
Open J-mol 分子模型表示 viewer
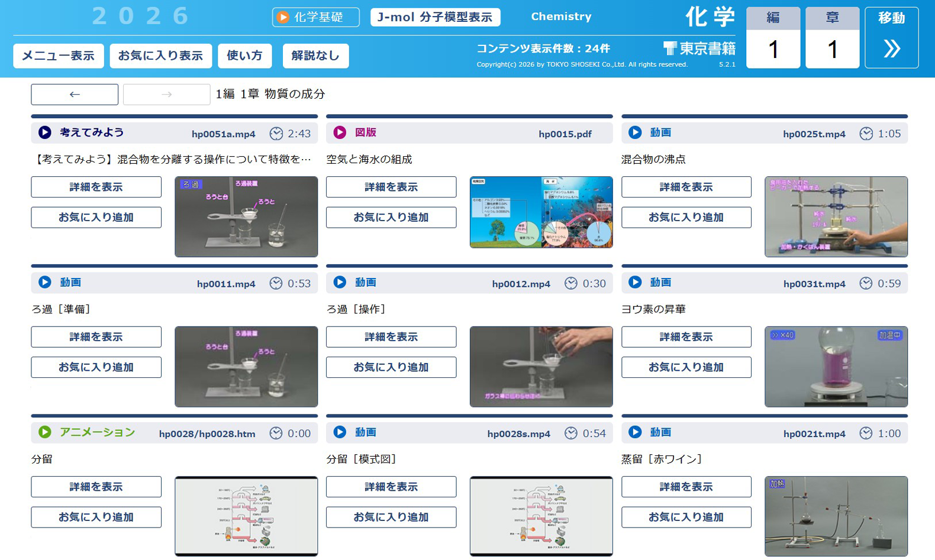(x=435, y=17)
